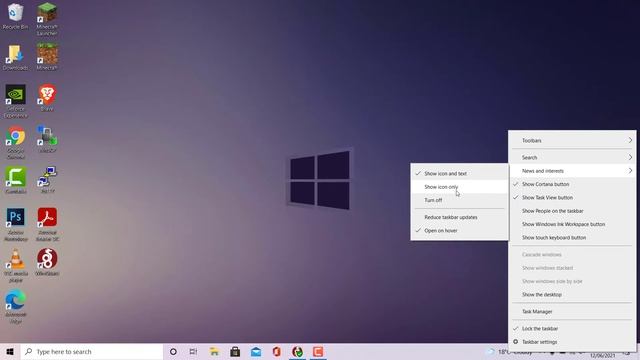Uncheck Open on hover
The height and width of the screenshot is (360, 640).
click(x=460, y=231)
